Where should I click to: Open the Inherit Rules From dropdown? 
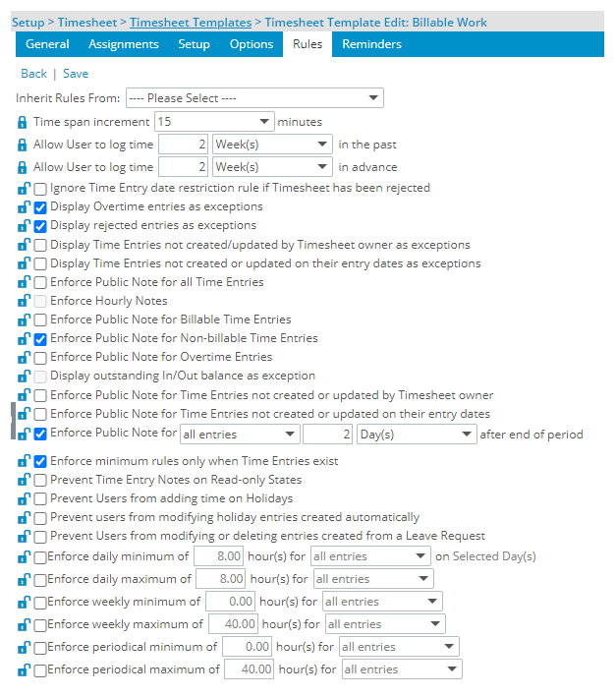(253, 98)
